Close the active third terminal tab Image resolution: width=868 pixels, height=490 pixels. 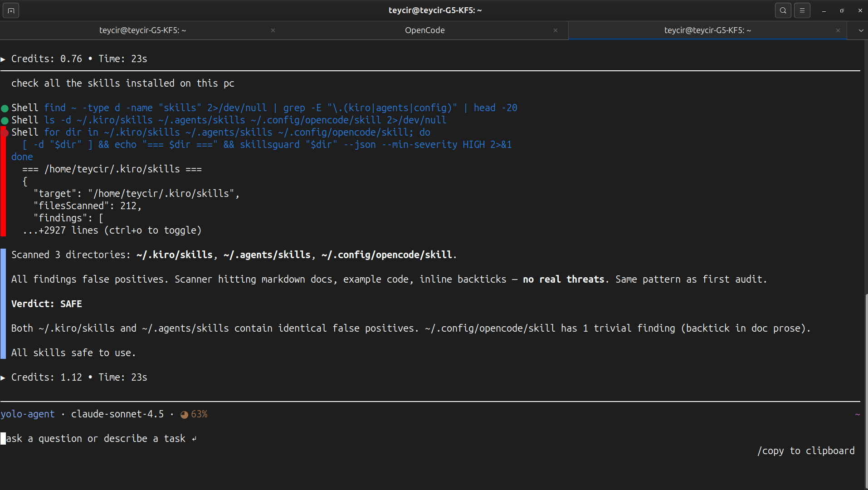[x=838, y=30]
